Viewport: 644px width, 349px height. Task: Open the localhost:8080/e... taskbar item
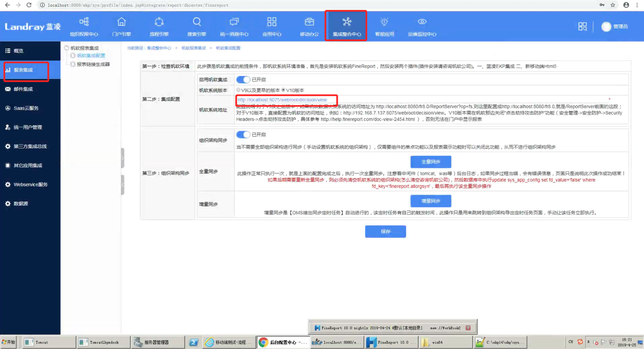click(x=337, y=342)
